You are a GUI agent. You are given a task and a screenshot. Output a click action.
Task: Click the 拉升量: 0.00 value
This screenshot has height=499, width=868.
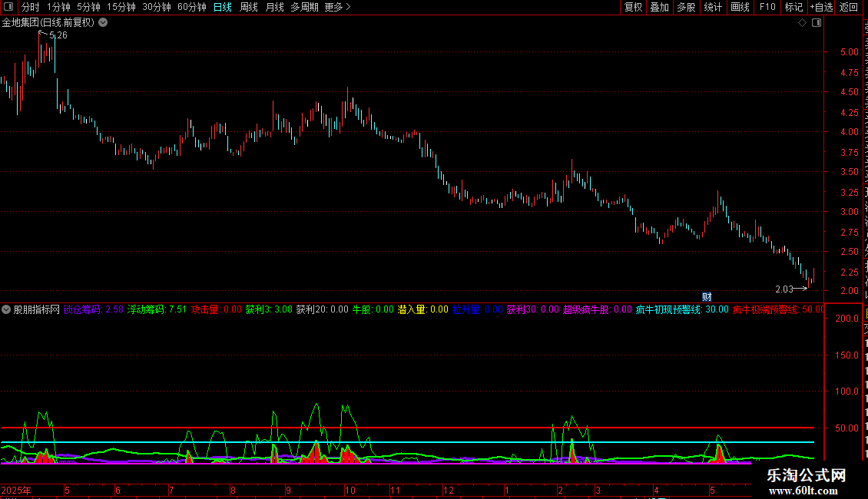click(x=478, y=310)
